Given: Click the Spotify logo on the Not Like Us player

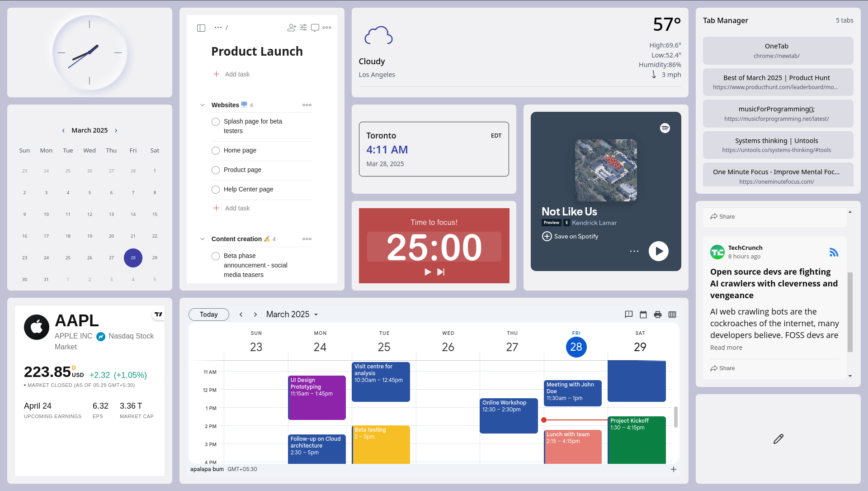Looking at the screenshot, I should (665, 128).
